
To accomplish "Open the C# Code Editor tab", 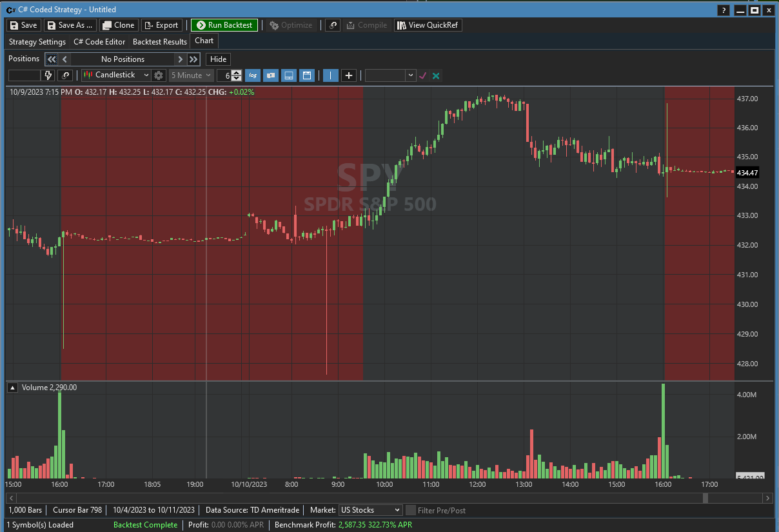I will click(x=99, y=42).
